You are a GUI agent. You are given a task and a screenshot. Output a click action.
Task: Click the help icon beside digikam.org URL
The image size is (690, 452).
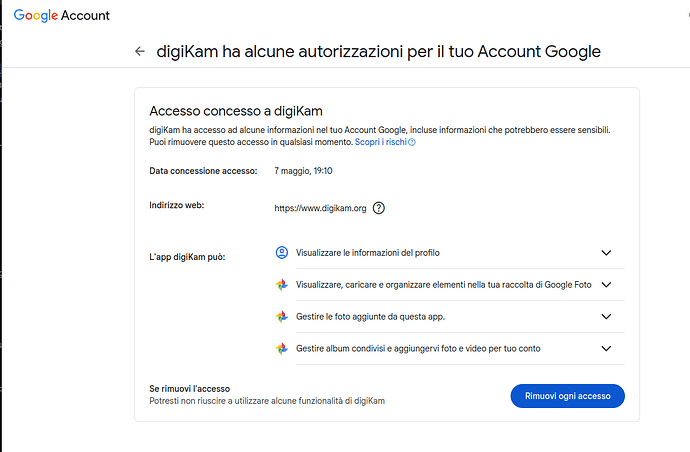378,208
